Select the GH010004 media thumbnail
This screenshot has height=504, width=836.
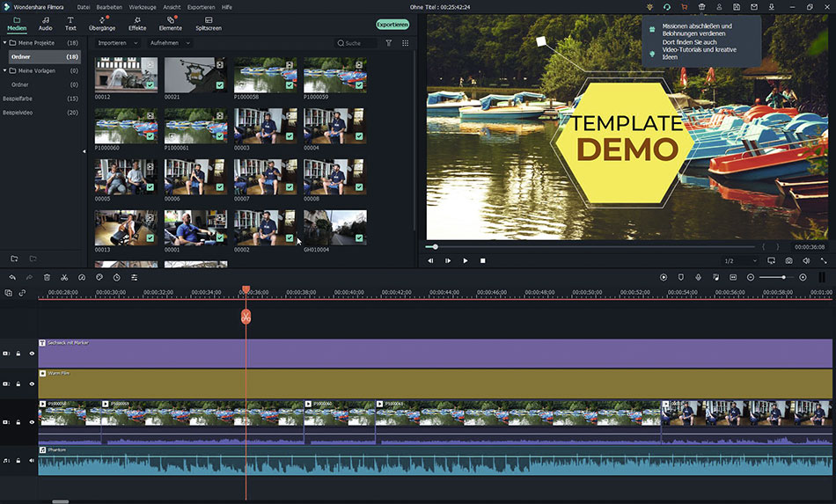[x=334, y=227]
